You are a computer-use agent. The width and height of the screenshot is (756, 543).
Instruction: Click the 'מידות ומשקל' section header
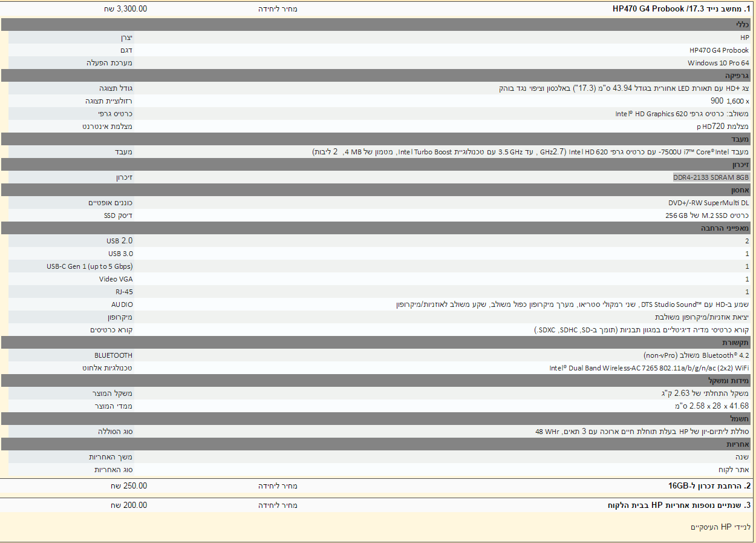tap(376, 380)
